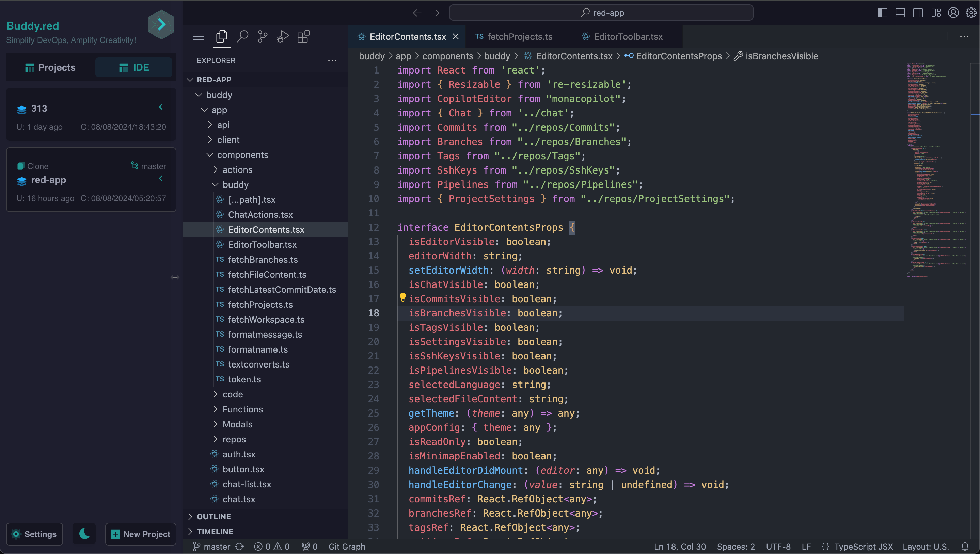The image size is (980, 554).
Task: Open the Manage gear icon
Action: pos(971,13)
